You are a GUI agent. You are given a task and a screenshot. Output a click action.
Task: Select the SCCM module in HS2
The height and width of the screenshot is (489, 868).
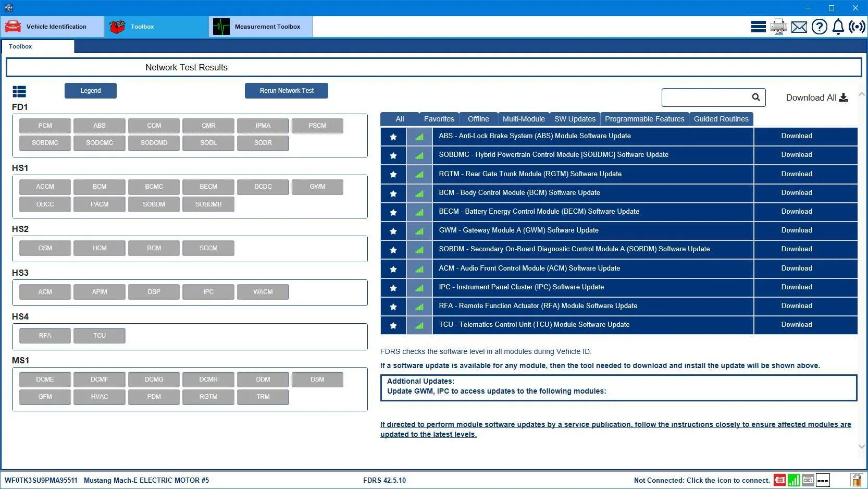pyautogui.click(x=208, y=248)
